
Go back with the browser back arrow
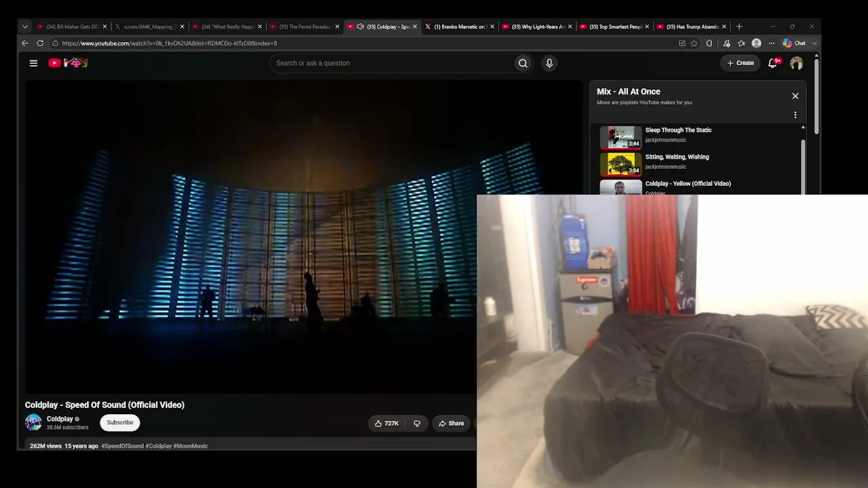tap(25, 43)
